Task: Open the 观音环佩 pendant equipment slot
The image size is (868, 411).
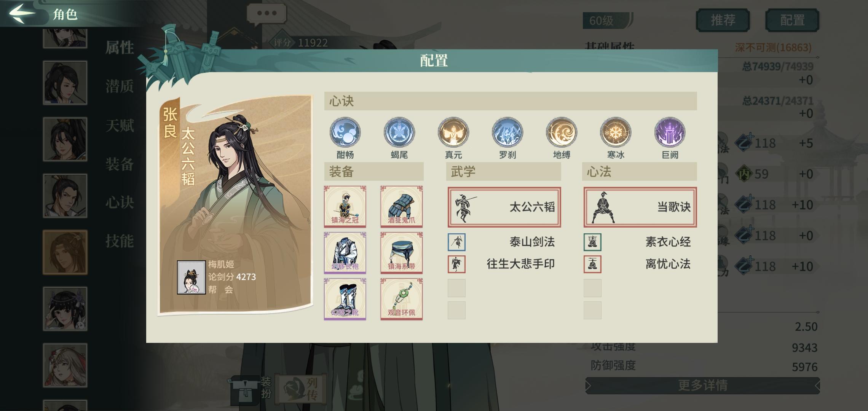Action: (401, 299)
